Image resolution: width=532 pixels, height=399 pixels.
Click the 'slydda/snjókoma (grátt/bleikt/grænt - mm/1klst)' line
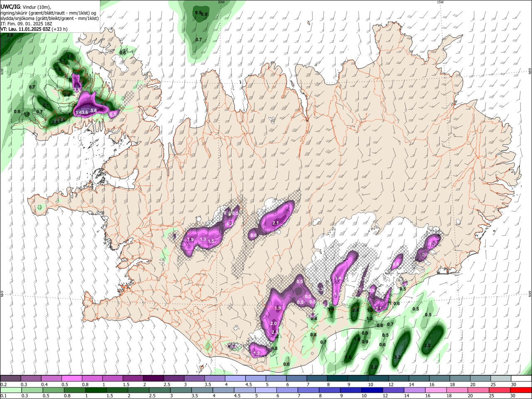[49, 18]
